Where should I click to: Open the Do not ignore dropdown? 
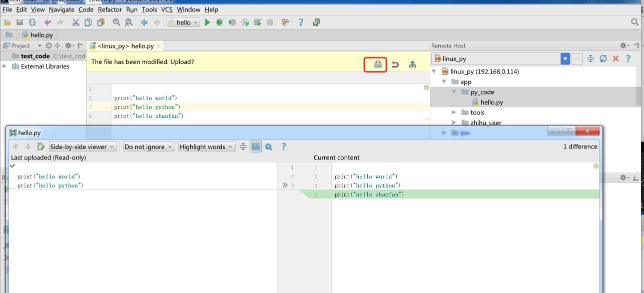click(149, 146)
